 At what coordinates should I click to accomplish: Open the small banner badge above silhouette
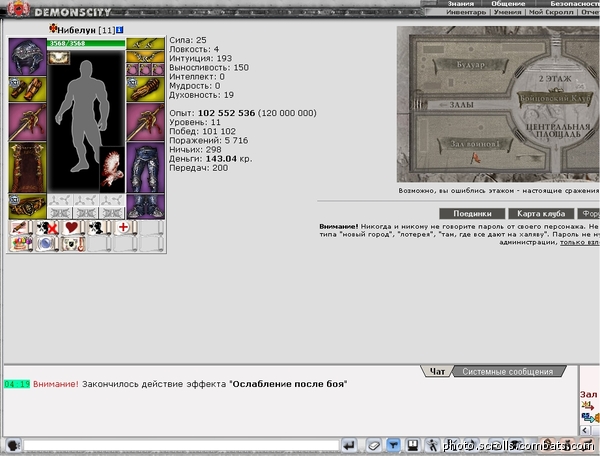(59, 58)
